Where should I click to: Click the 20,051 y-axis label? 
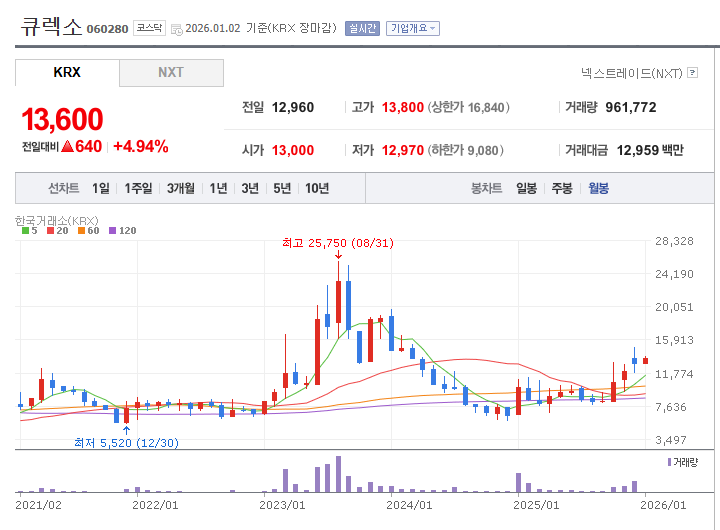click(674, 307)
